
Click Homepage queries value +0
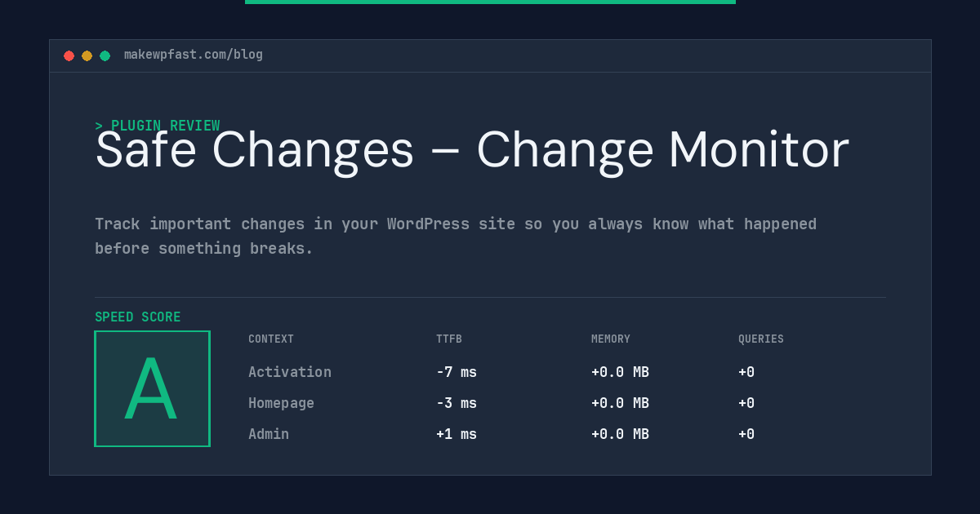coord(746,403)
